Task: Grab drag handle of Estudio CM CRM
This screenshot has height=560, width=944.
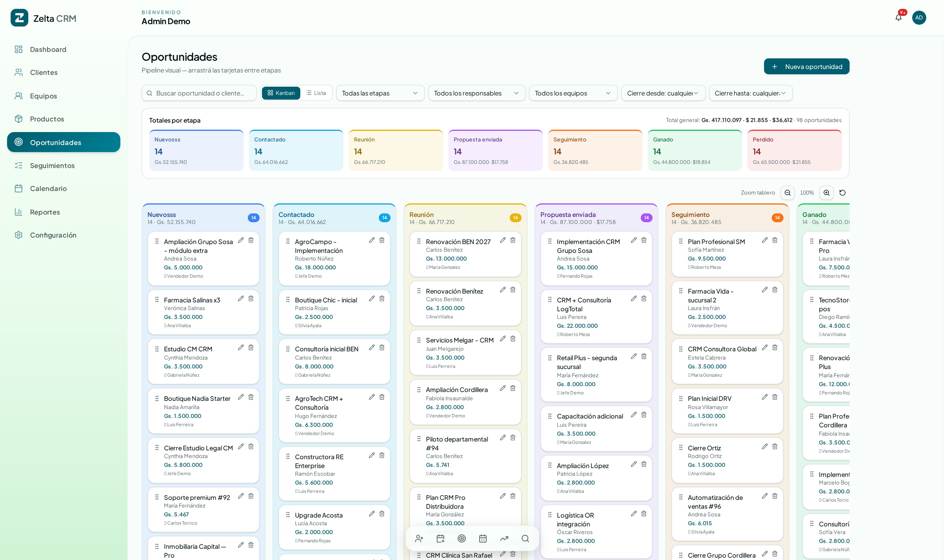Action: click(157, 349)
